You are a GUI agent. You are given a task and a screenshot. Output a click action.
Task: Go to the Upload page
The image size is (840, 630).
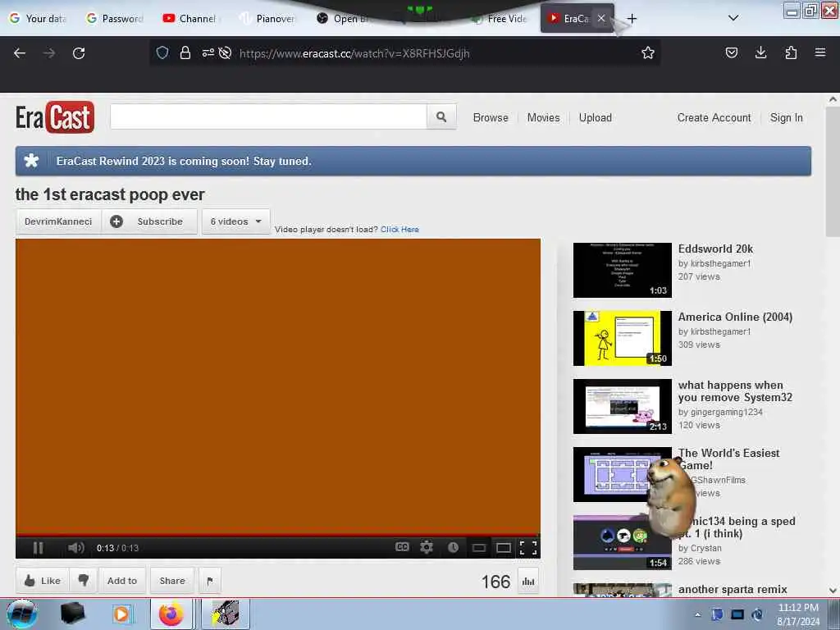pyautogui.click(x=596, y=118)
